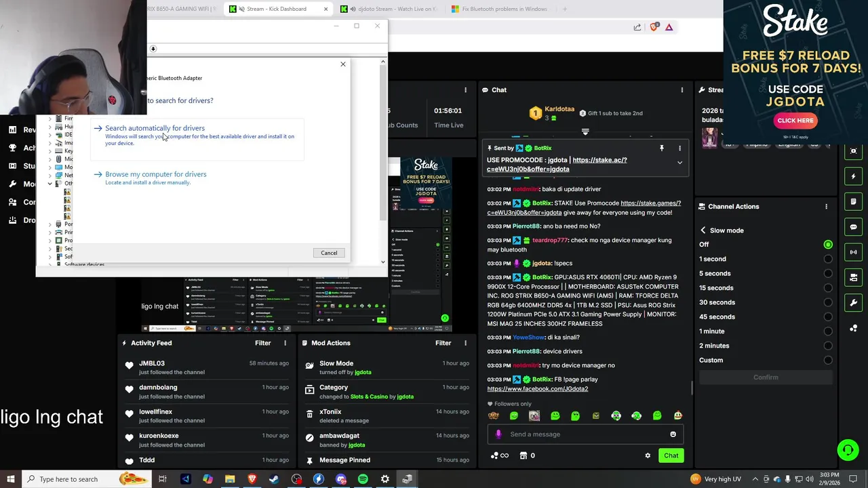Select Custom slow mode option

(828, 361)
